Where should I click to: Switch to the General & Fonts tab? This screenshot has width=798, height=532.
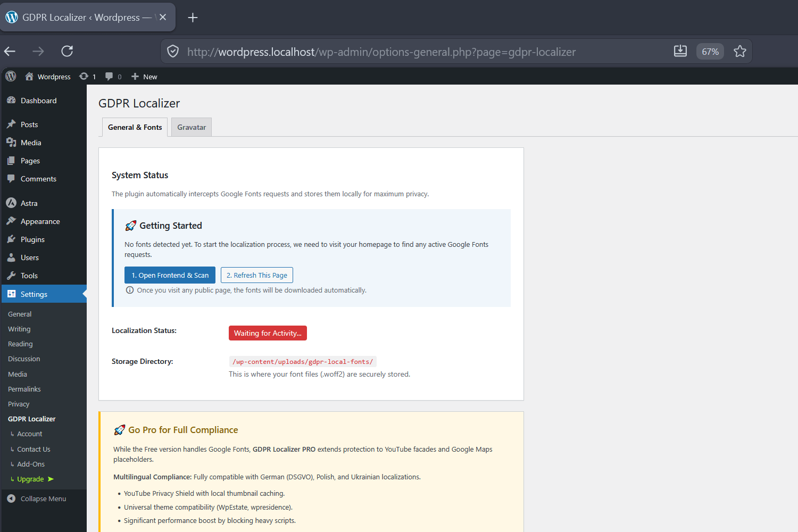[135, 127]
